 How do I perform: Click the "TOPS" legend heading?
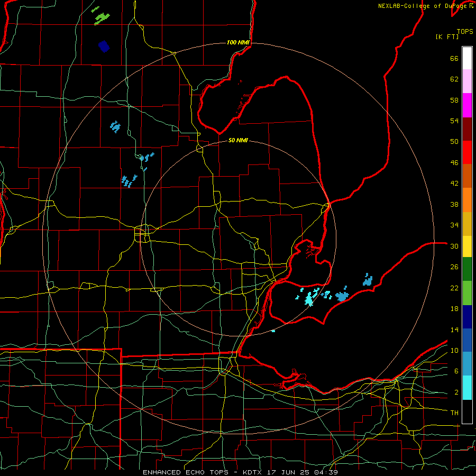point(465,32)
